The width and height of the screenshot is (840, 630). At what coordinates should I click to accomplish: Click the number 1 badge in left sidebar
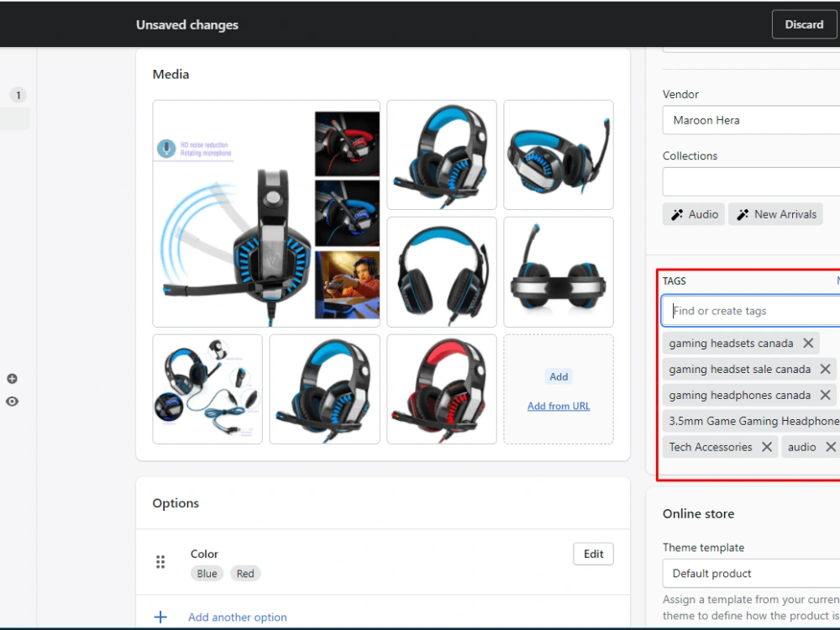pyautogui.click(x=18, y=96)
